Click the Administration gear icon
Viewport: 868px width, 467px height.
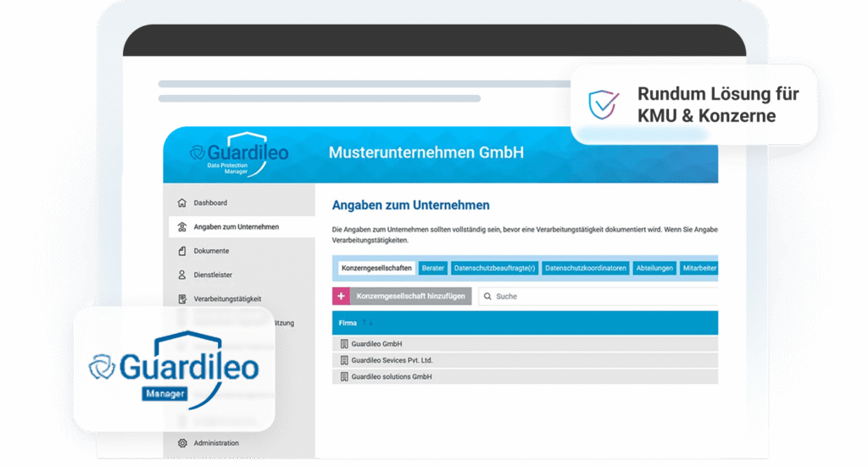[x=183, y=443]
